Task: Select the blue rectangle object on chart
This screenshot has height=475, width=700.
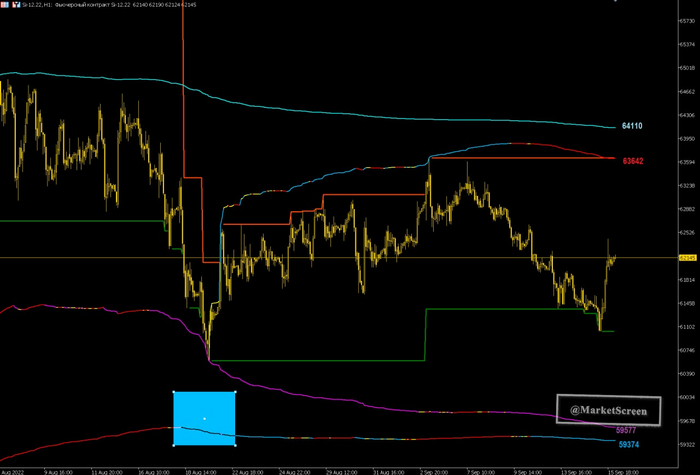Action: click(204, 418)
